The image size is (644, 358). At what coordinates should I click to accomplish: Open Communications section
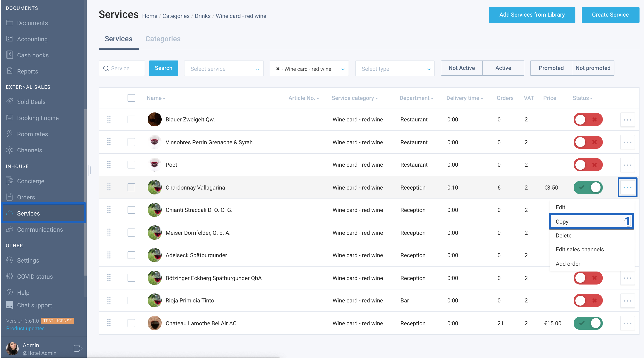pos(40,229)
